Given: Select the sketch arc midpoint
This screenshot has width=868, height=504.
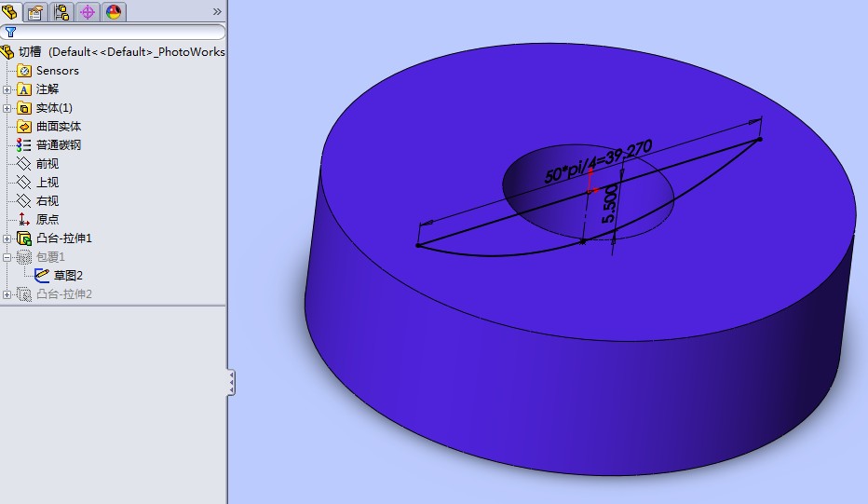Looking at the screenshot, I should (x=582, y=241).
